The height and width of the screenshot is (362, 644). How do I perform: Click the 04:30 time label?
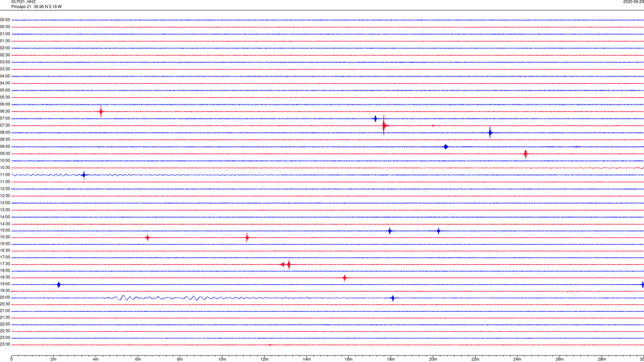pos(5,83)
